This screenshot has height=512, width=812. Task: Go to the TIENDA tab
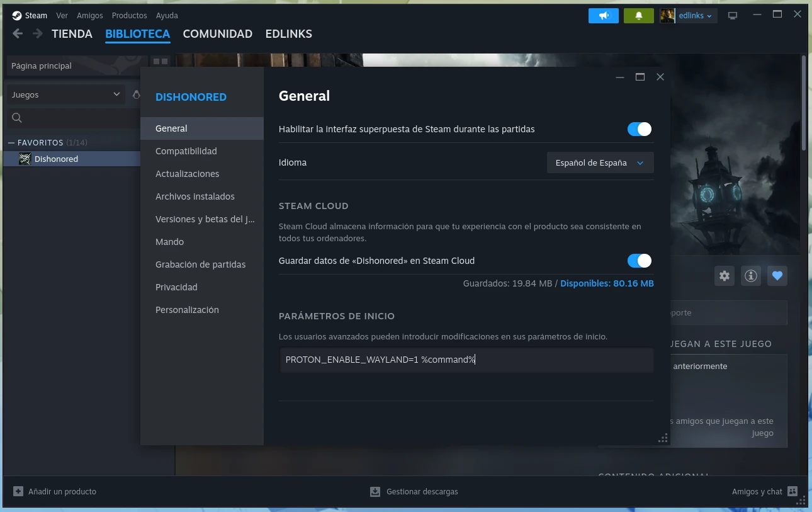[72, 34]
